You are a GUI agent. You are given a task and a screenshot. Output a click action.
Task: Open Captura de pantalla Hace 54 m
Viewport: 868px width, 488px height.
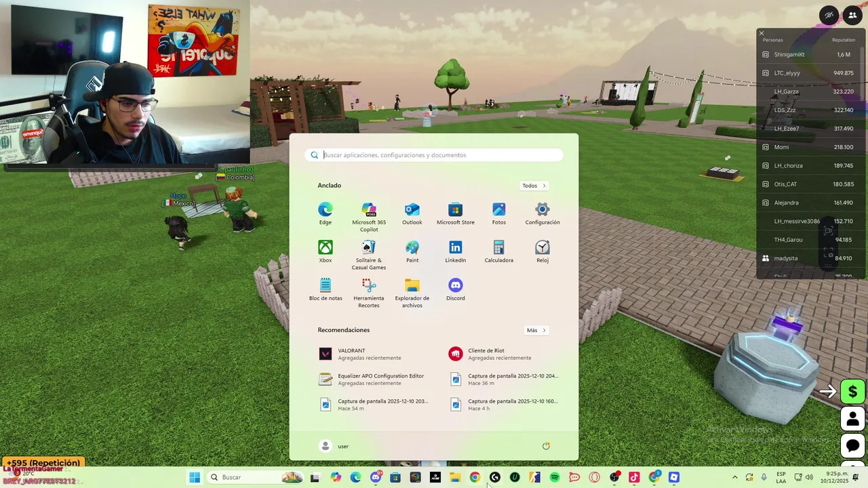[374, 404]
